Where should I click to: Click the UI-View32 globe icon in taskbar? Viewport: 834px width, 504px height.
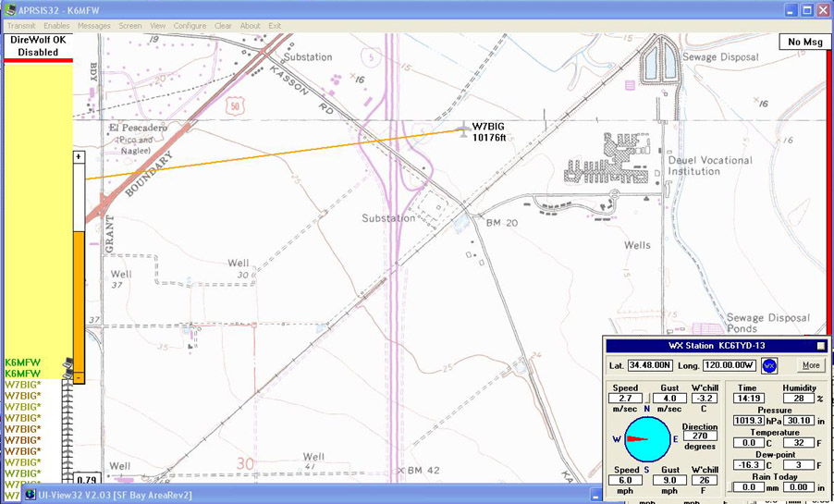31,495
